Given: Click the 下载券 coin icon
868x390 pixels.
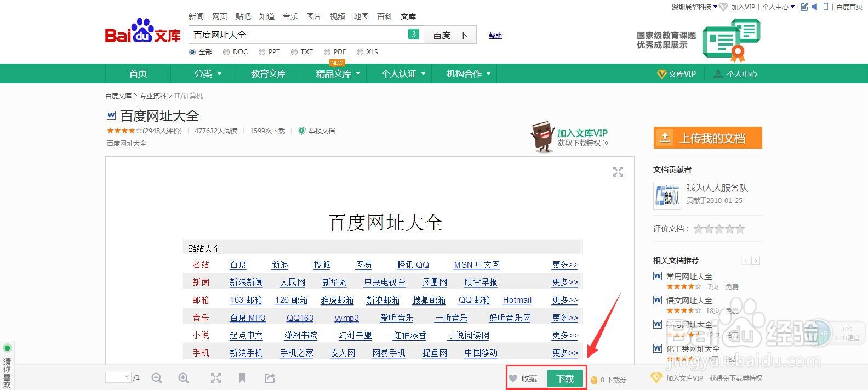Looking at the screenshot, I should (x=594, y=380).
